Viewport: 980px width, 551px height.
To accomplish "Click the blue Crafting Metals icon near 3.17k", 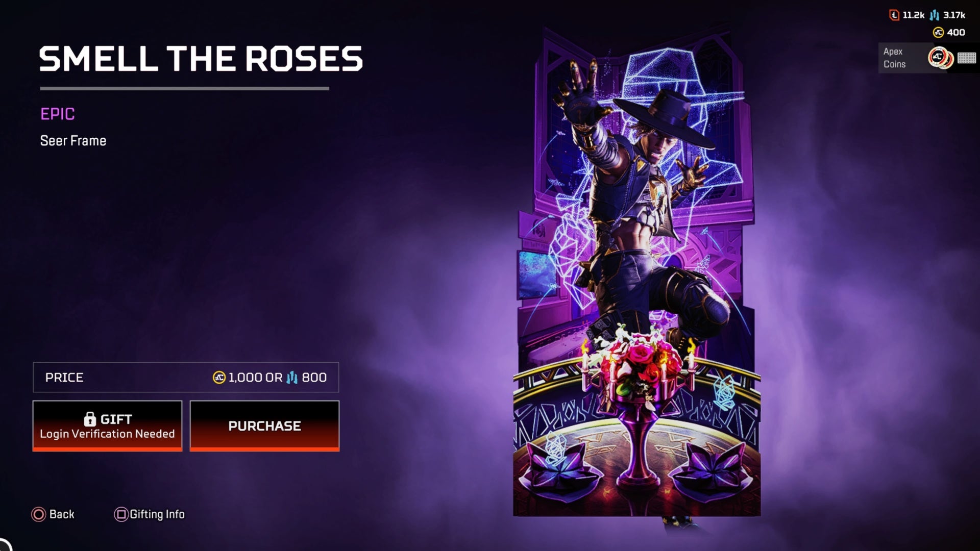I will click(x=934, y=15).
